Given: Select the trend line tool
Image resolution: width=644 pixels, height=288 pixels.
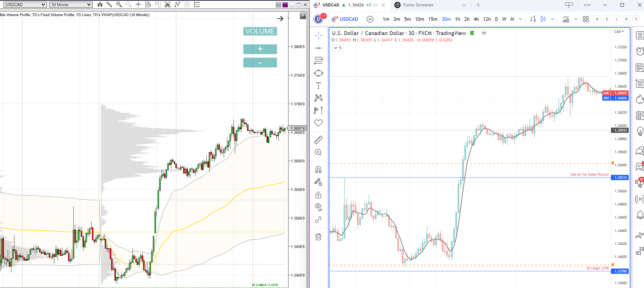Looking at the screenshot, I should click(319, 48).
